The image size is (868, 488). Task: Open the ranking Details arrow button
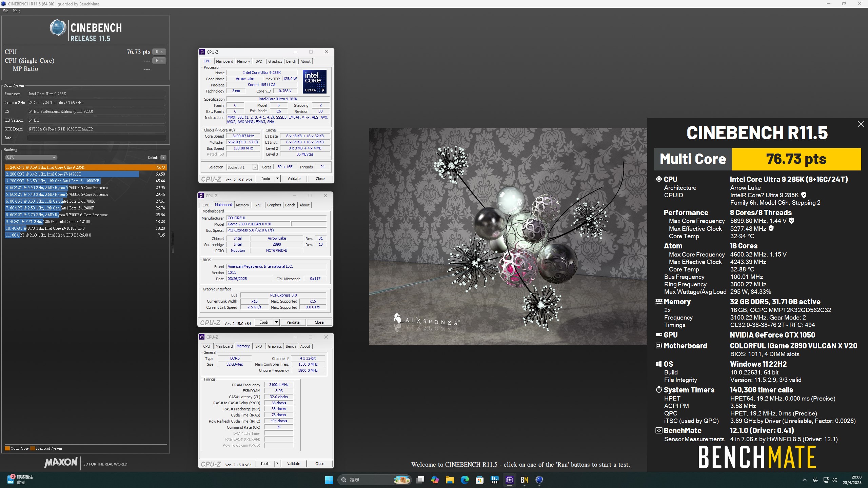point(163,158)
